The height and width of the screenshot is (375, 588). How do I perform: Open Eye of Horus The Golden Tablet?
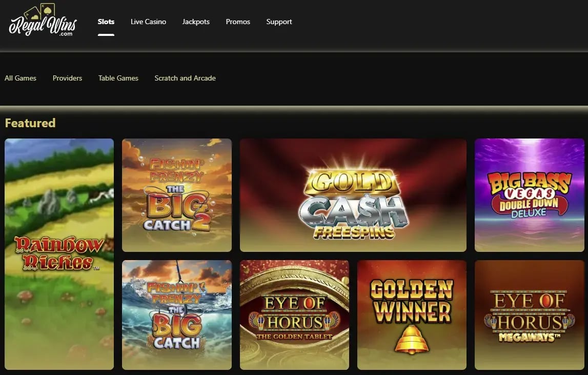[294, 315]
